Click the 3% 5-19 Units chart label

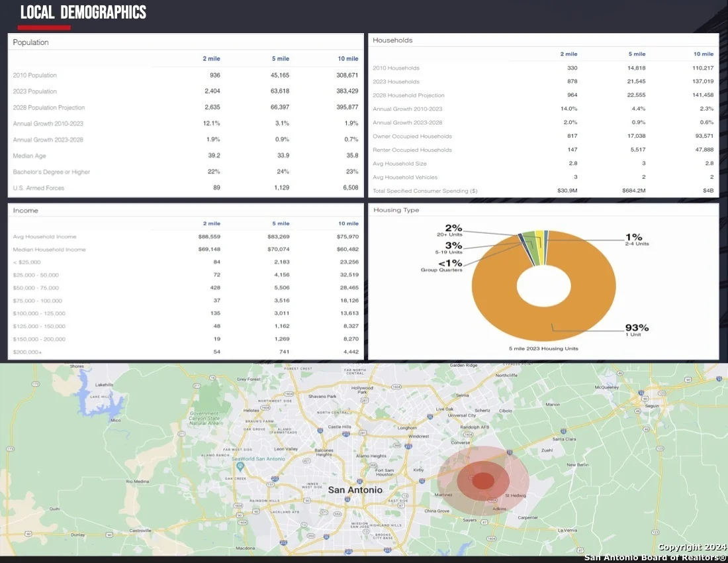coord(449,248)
